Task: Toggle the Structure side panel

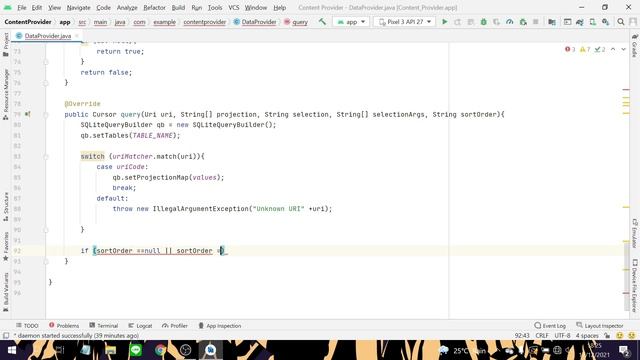Action: 6,207
